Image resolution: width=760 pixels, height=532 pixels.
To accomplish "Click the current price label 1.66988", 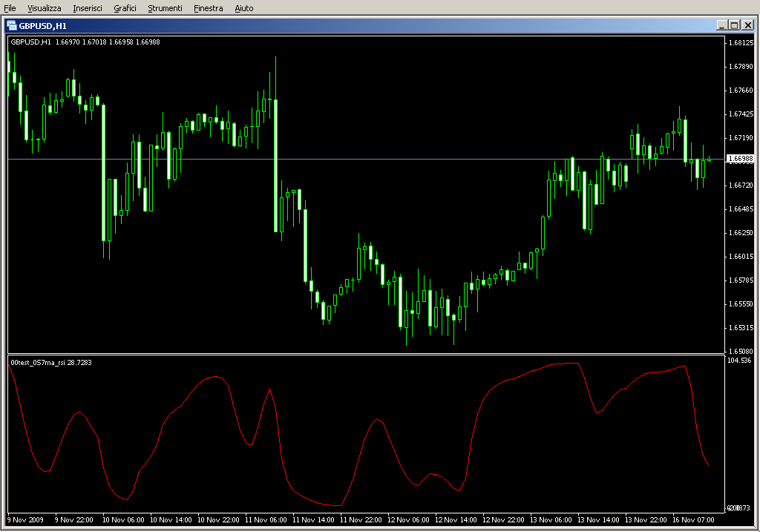I will [741, 159].
